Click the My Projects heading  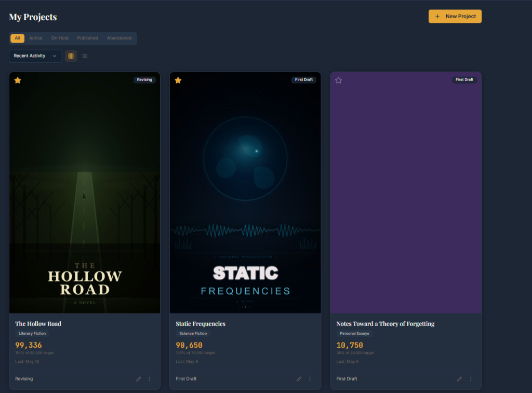tap(33, 17)
